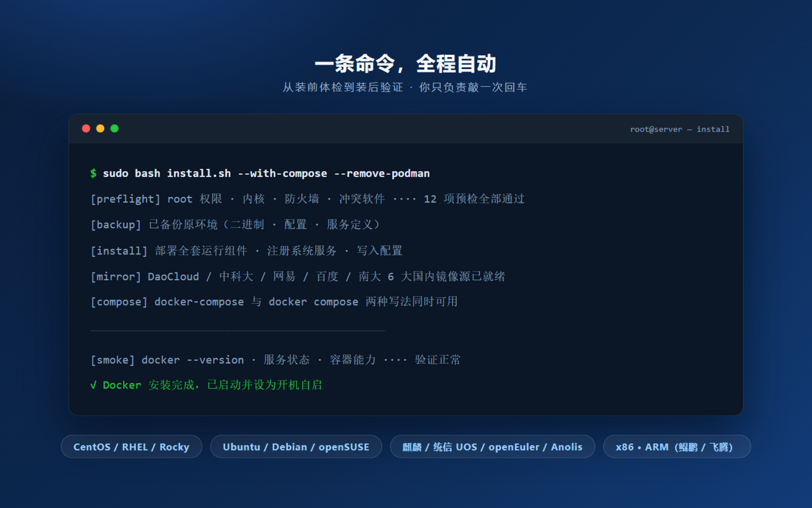Click '验证正常' at end of smoke line

tap(438, 360)
